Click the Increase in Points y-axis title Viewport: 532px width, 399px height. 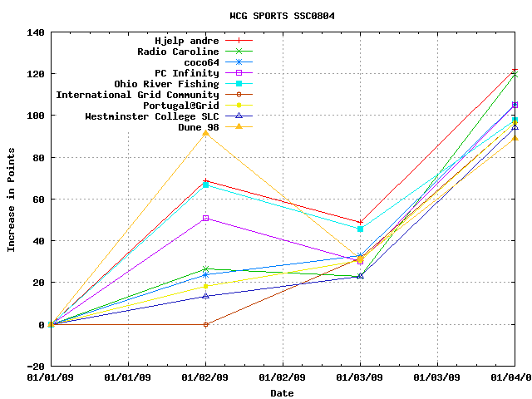[12, 199]
